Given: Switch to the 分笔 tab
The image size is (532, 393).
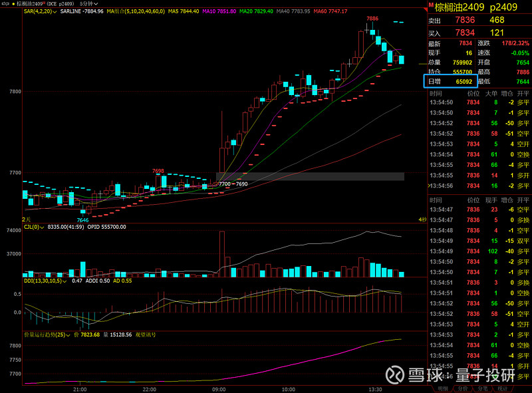Looking at the screenshot, I should click(483, 388).
